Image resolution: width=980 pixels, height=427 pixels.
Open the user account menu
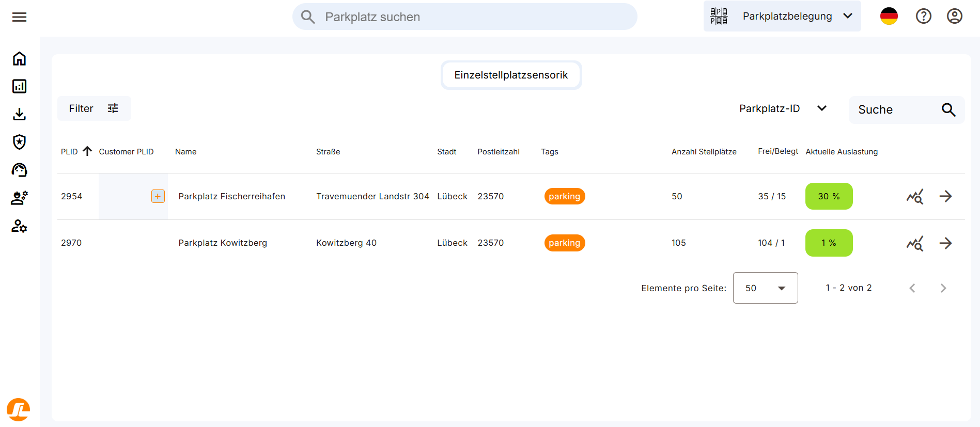coord(954,17)
